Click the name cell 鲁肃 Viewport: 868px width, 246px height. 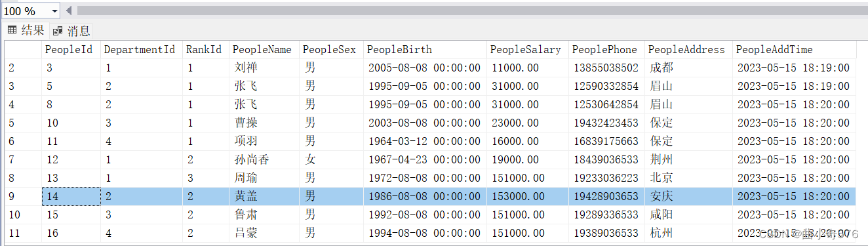coord(265,215)
